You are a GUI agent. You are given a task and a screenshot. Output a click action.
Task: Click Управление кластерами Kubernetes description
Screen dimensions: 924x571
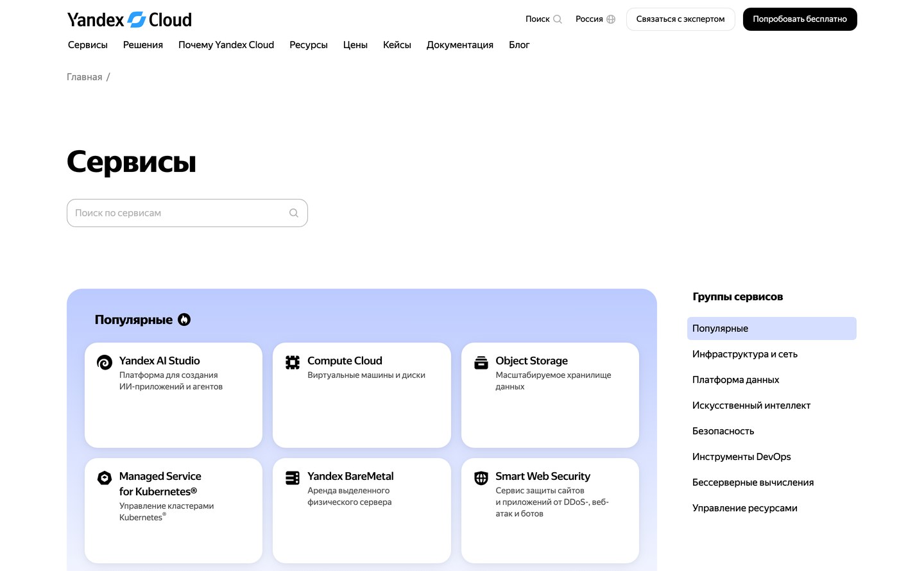click(167, 512)
